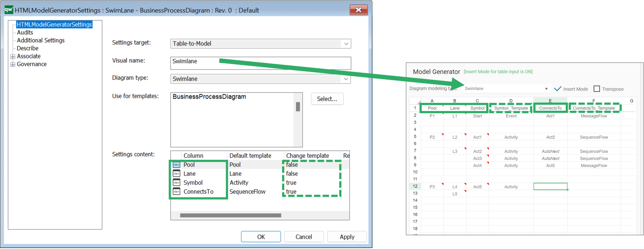
Task: Click spreadsheet column header A
Action: click(432, 101)
